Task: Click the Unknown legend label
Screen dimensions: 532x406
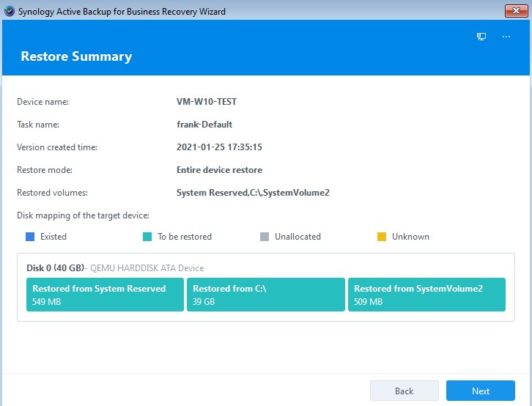Action: pos(410,237)
